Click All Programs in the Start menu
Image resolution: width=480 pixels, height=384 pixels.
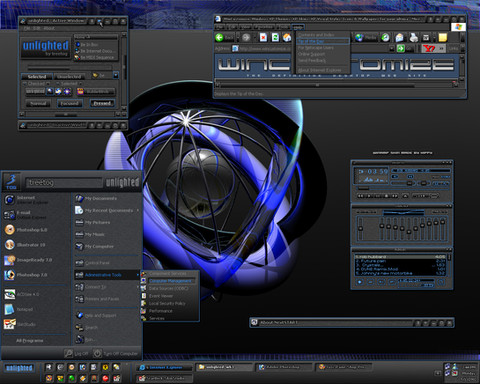30,340
